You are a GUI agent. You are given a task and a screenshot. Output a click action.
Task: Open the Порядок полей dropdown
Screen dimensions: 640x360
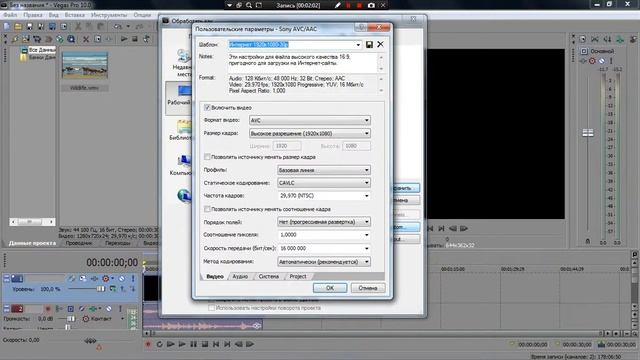point(324,222)
